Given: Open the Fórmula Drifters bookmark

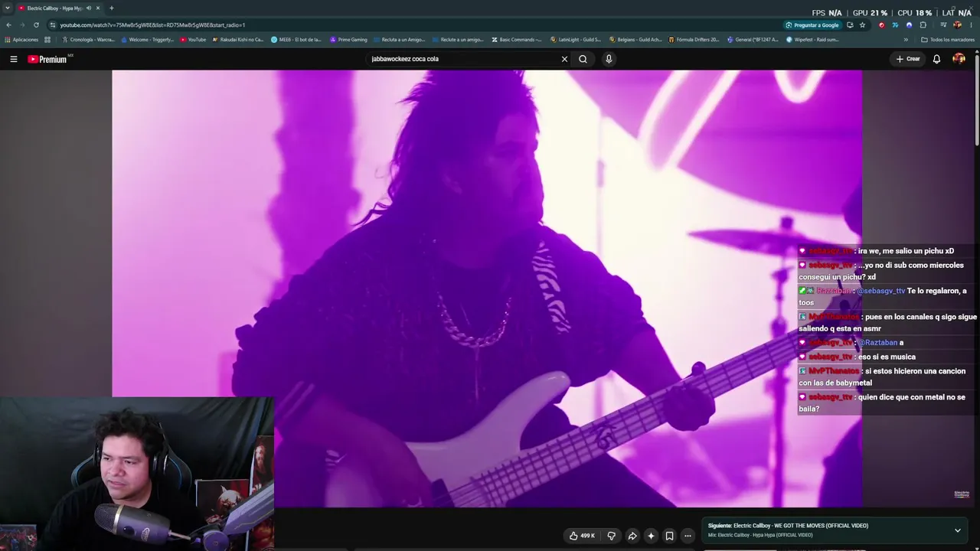Looking at the screenshot, I should pos(694,40).
